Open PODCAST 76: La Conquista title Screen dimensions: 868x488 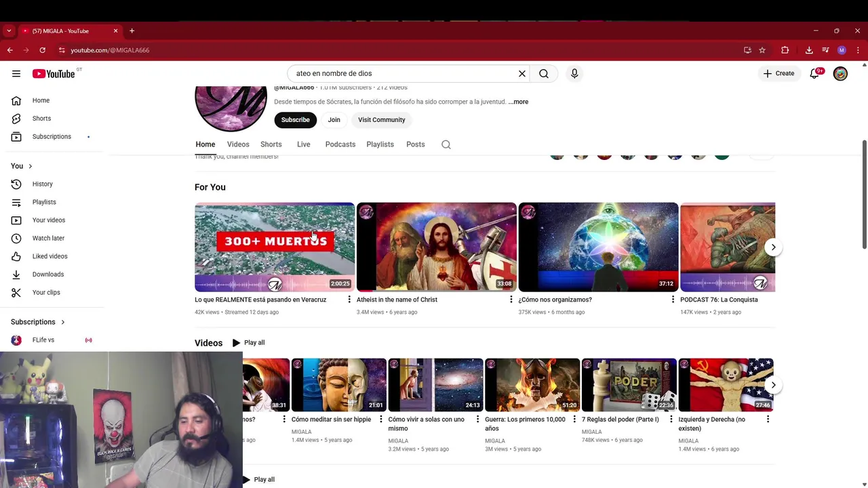(719, 300)
